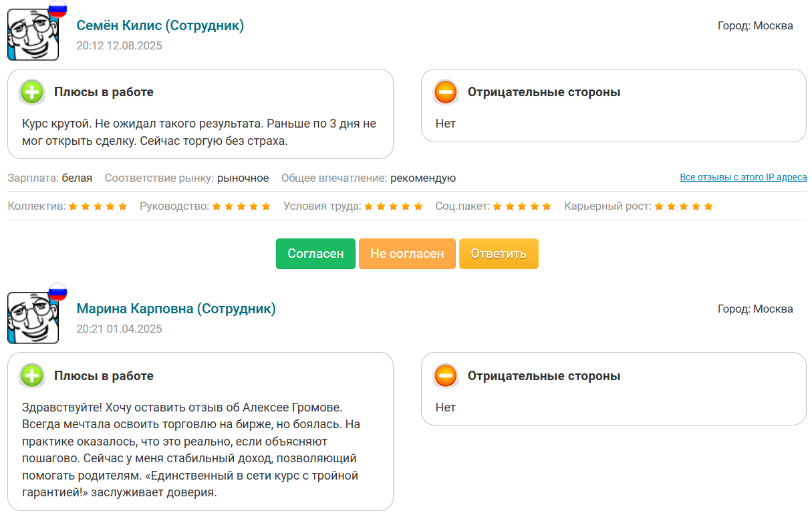The image size is (812, 515).
Task: Open Все отзывы с этого IP адреса link
Action: (x=743, y=178)
